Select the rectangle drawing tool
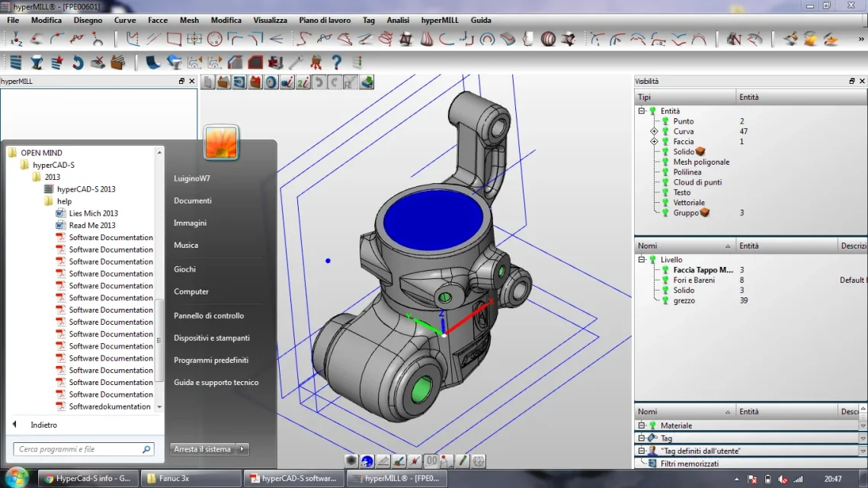This screenshot has height=488, width=868. click(x=174, y=39)
